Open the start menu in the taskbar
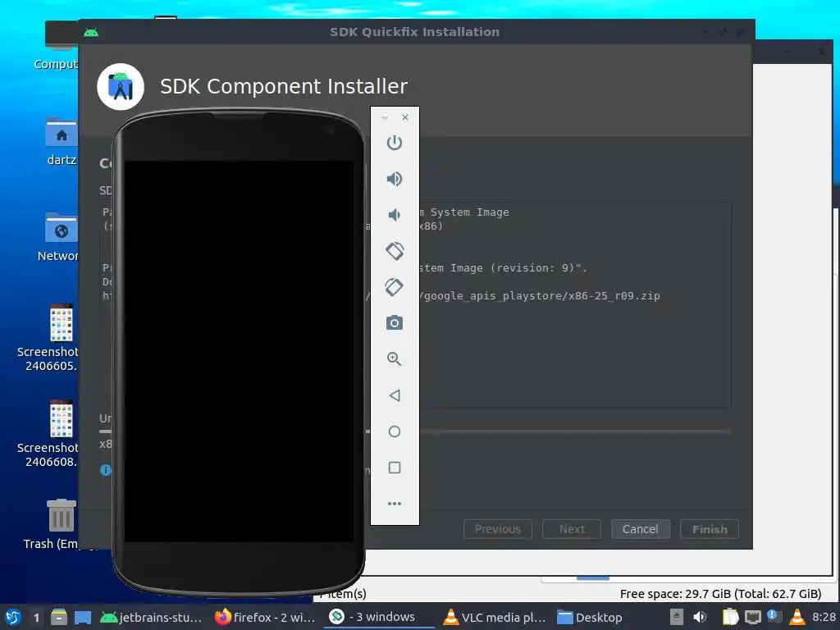 click(13, 617)
